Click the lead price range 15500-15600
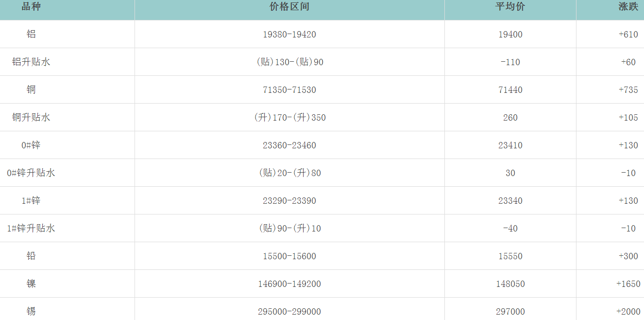This screenshot has width=644, height=320. tap(289, 256)
